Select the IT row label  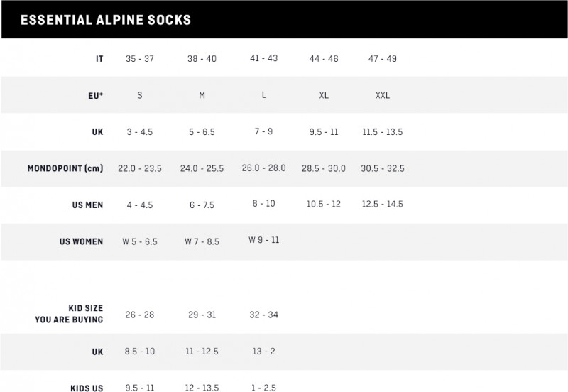pos(99,59)
